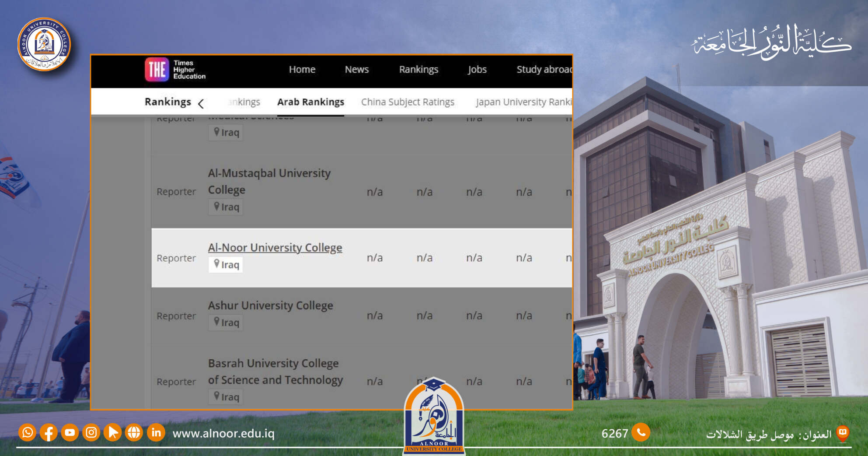Visit www.alnoor.edu.iq link
Screen dimensions: 868x456
pos(223,433)
